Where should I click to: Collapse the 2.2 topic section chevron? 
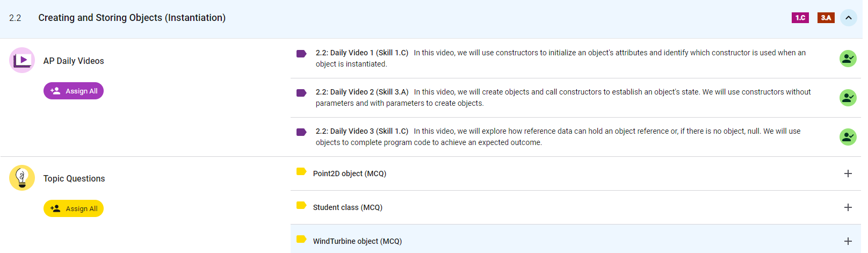848,18
